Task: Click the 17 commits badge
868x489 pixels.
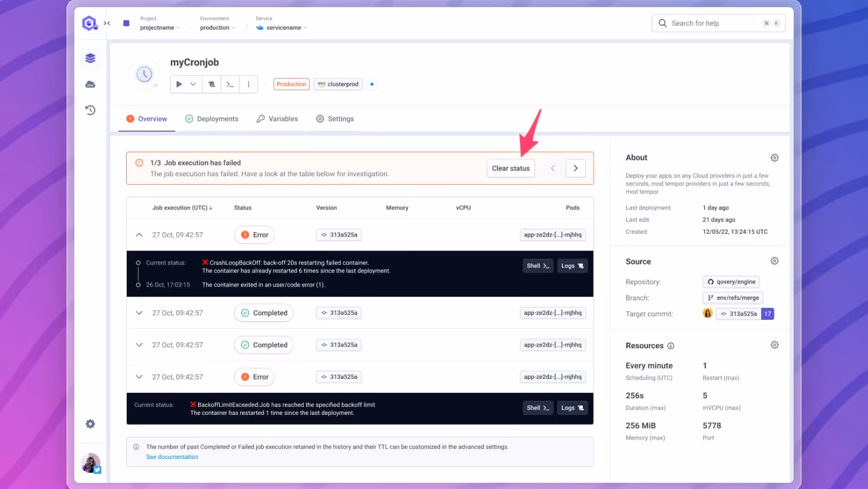Action: 768,314
